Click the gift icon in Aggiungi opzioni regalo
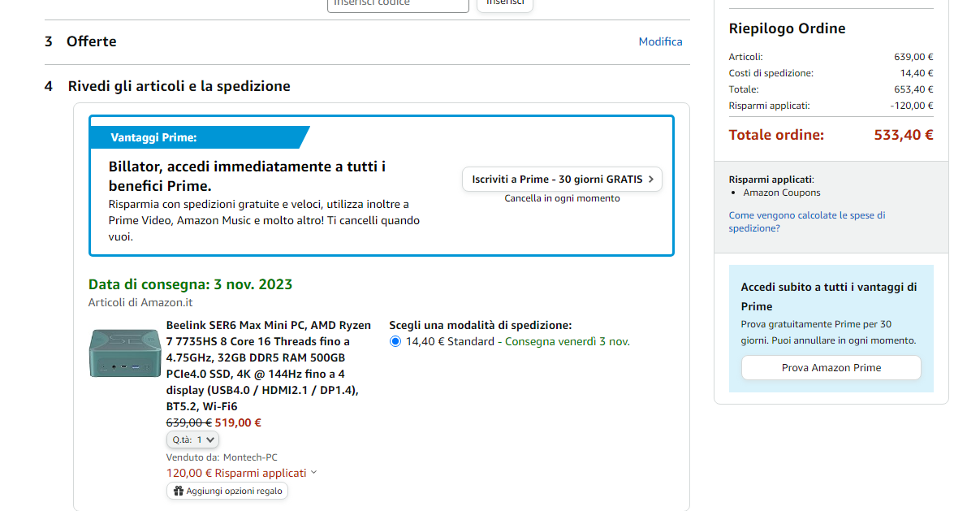The width and height of the screenshot is (980, 511). pos(178,492)
